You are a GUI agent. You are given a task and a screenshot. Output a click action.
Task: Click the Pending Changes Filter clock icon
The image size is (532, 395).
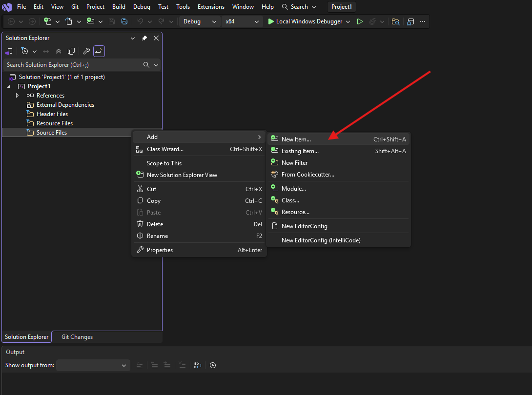click(24, 51)
